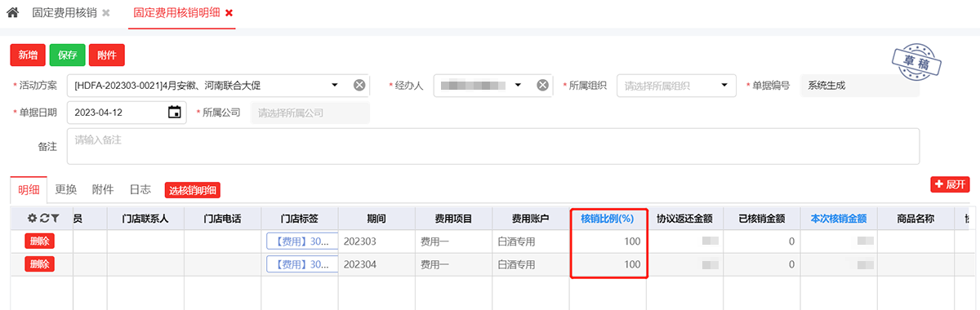Open the 单据日期 calendar picker
This screenshot has width=980, height=310.
pyautogui.click(x=174, y=113)
